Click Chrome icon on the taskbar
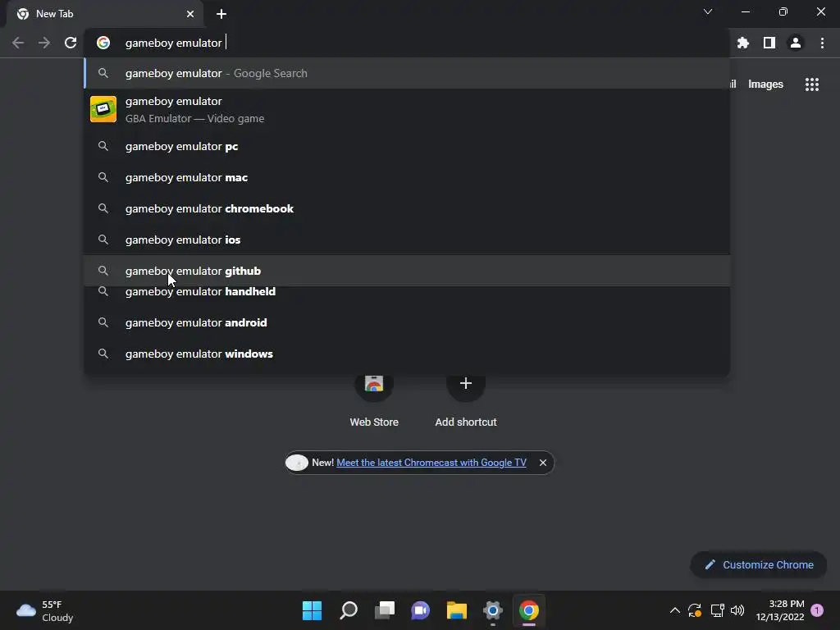The height and width of the screenshot is (630, 840). click(529, 610)
